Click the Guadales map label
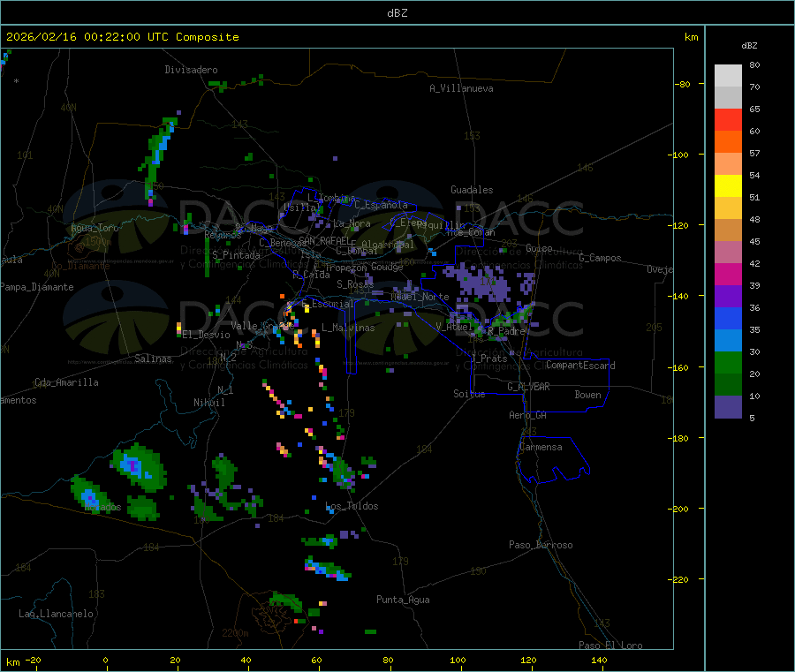The height and width of the screenshot is (672, 795). (x=472, y=190)
